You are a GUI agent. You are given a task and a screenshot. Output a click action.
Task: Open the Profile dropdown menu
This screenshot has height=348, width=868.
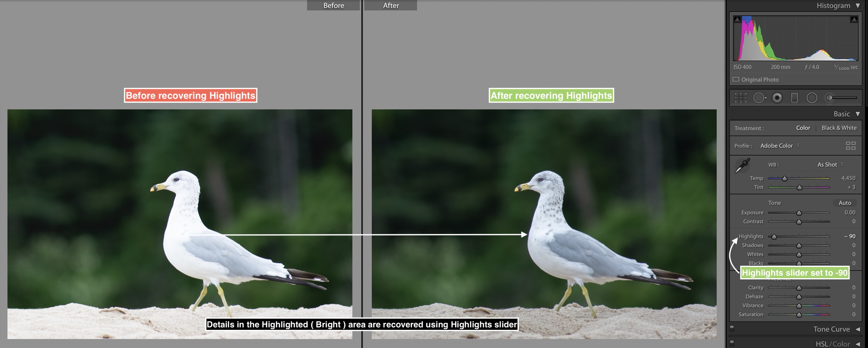click(x=781, y=145)
